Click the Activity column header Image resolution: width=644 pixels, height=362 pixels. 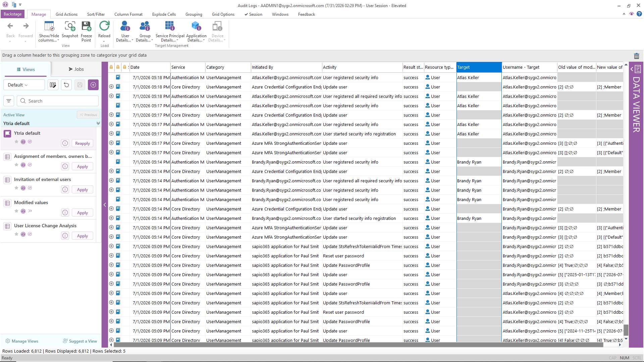pos(362,67)
